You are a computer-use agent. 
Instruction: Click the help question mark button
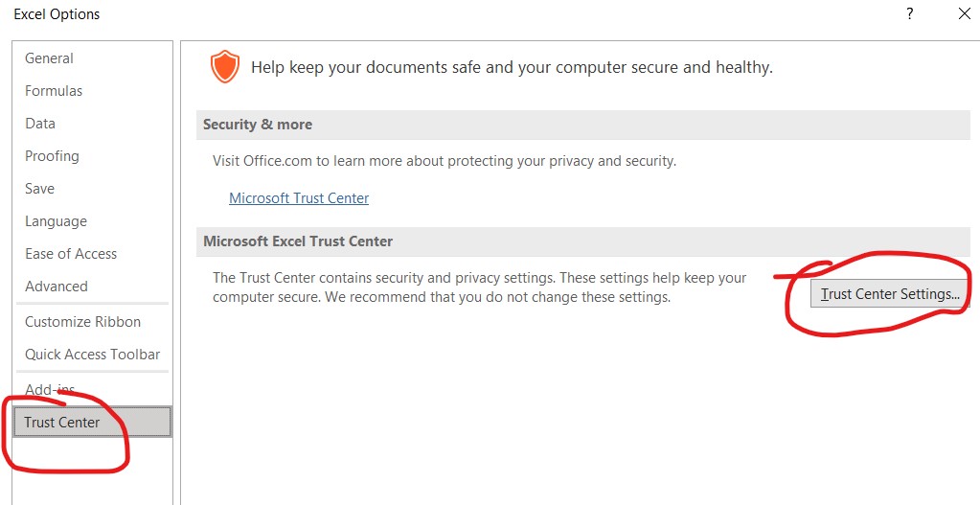tap(909, 14)
